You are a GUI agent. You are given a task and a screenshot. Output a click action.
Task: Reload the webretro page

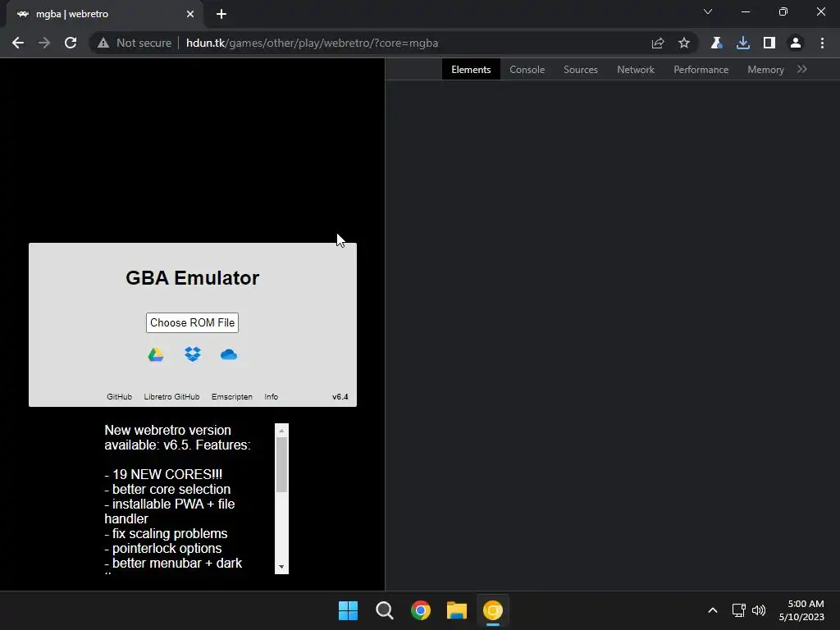pos(71,43)
